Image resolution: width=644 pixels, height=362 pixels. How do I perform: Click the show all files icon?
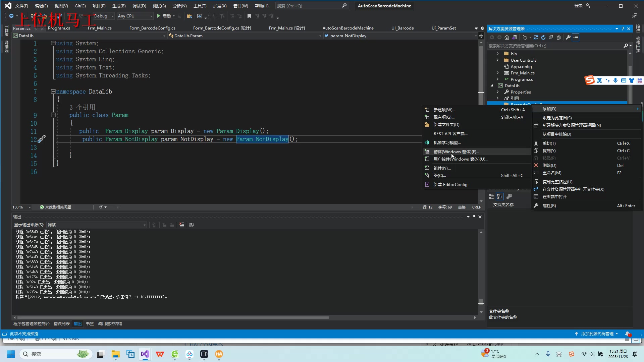click(558, 37)
